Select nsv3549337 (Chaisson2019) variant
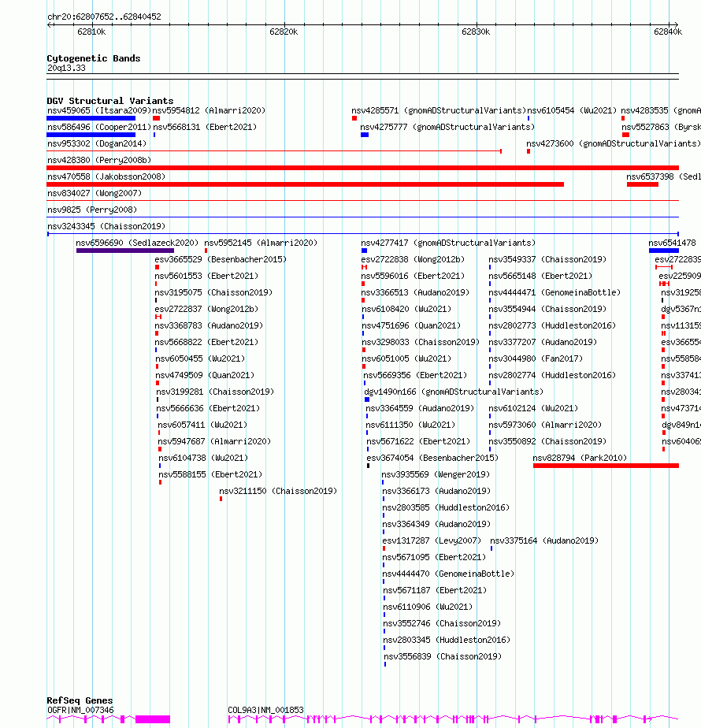701x728 pixels. (547, 259)
